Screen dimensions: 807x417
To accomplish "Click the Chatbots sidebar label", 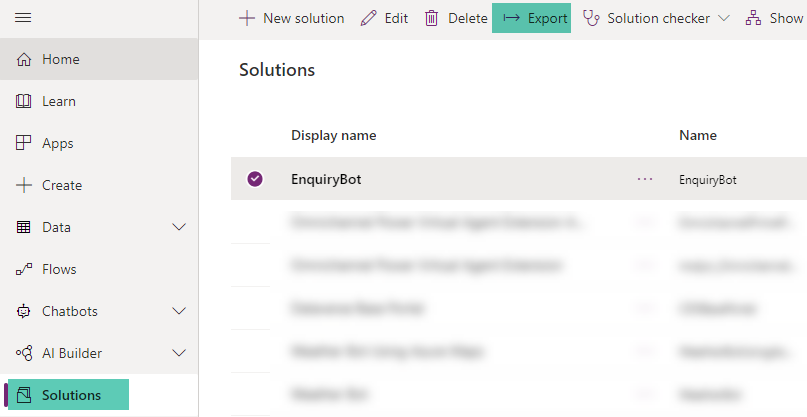I will point(69,311).
